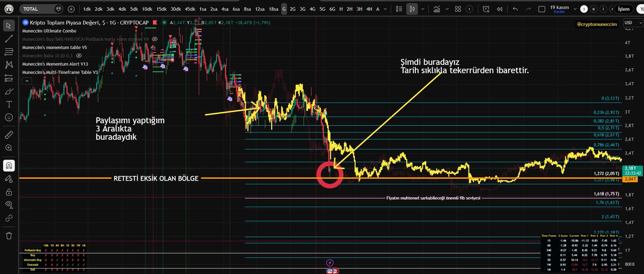Open the Fibonacci and Gann tools
Screen dimensions: 644x274
pos(9,52)
